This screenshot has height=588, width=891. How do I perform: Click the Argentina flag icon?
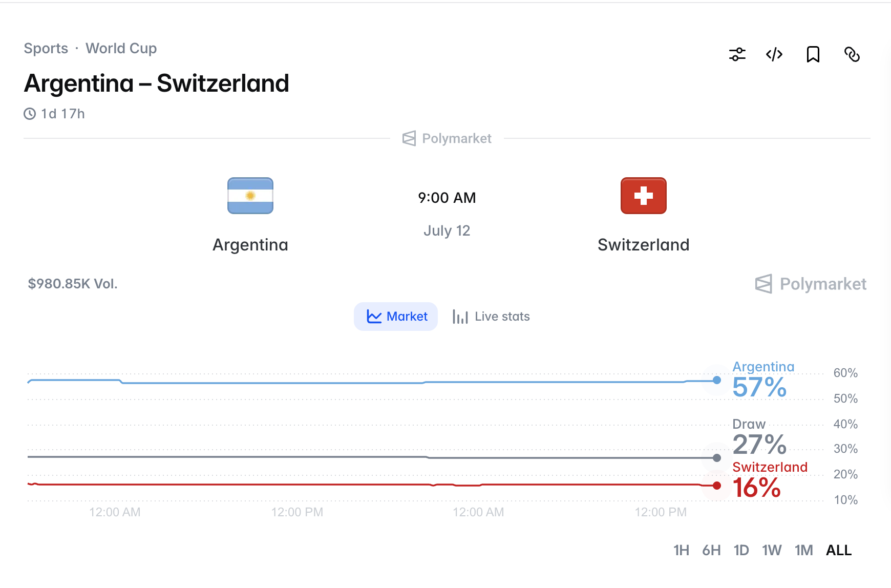250,196
